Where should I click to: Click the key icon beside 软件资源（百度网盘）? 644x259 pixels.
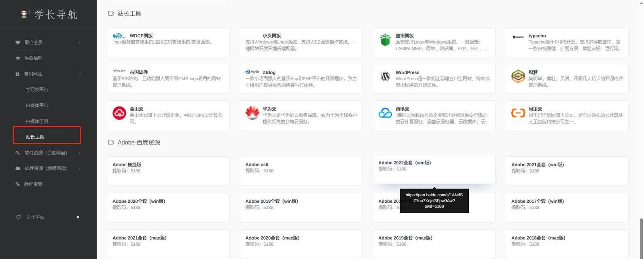[x=17, y=153]
